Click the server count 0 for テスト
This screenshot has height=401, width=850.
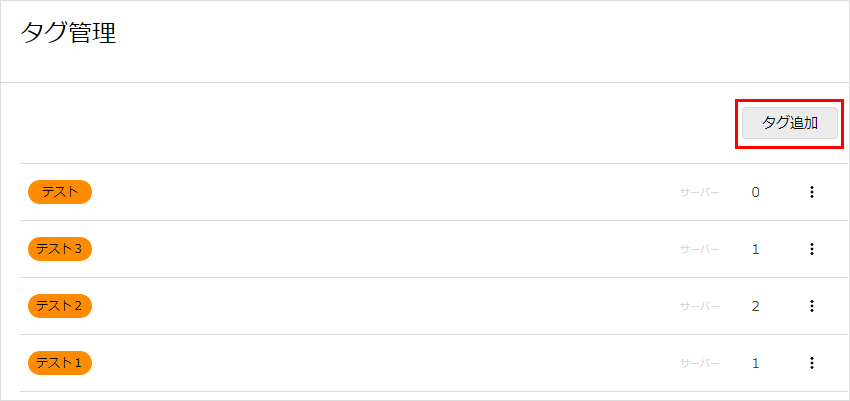pyautogui.click(x=755, y=192)
